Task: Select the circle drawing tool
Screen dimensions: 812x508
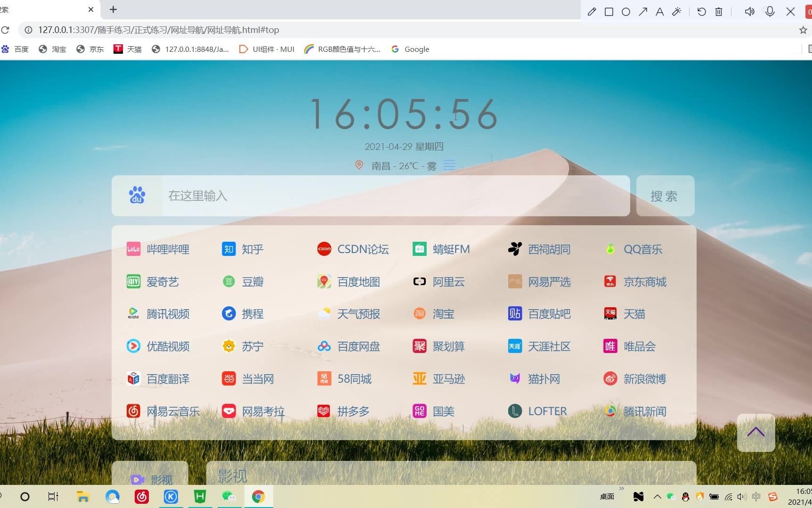Action: tap(626, 11)
